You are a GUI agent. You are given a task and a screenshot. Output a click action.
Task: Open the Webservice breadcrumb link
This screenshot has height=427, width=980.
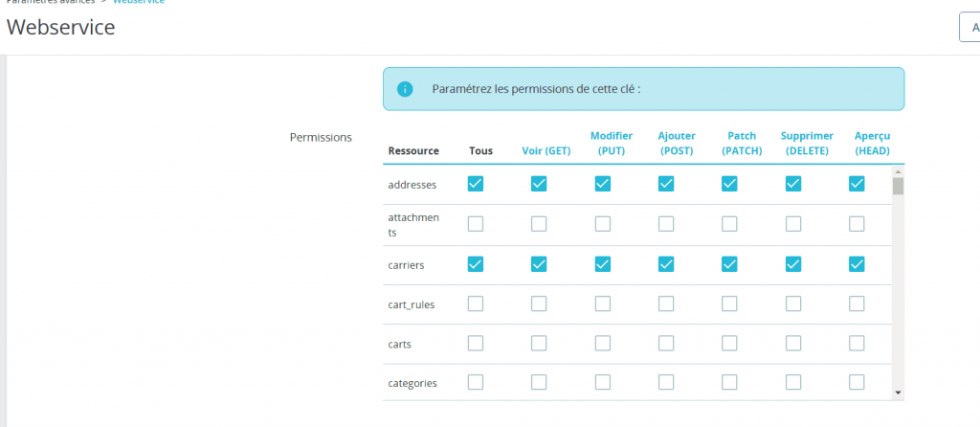pyautogui.click(x=139, y=2)
